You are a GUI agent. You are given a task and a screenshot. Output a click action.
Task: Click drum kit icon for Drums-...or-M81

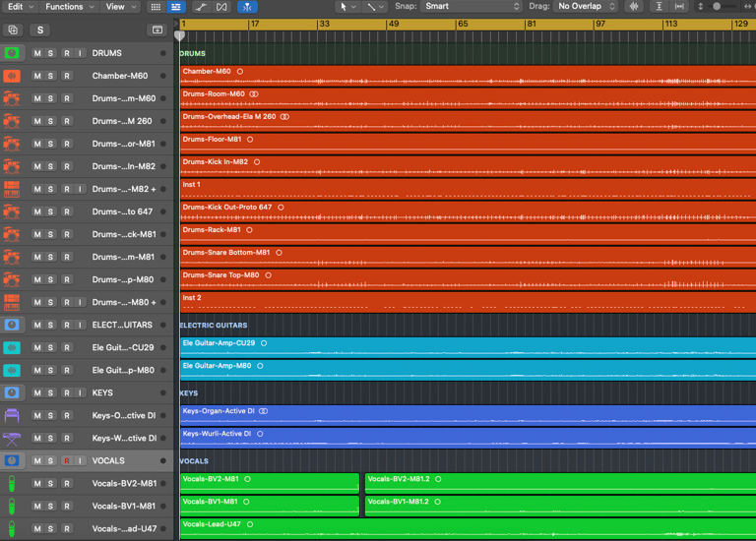click(x=12, y=144)
